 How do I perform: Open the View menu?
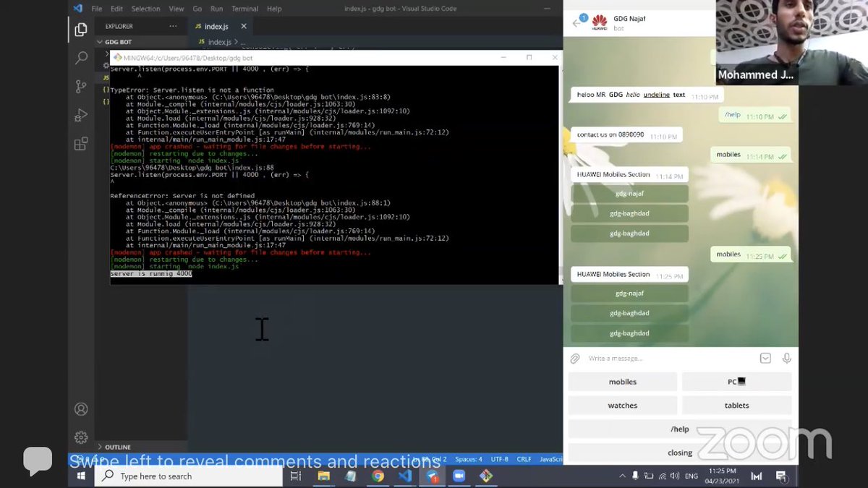coord(176,9)
